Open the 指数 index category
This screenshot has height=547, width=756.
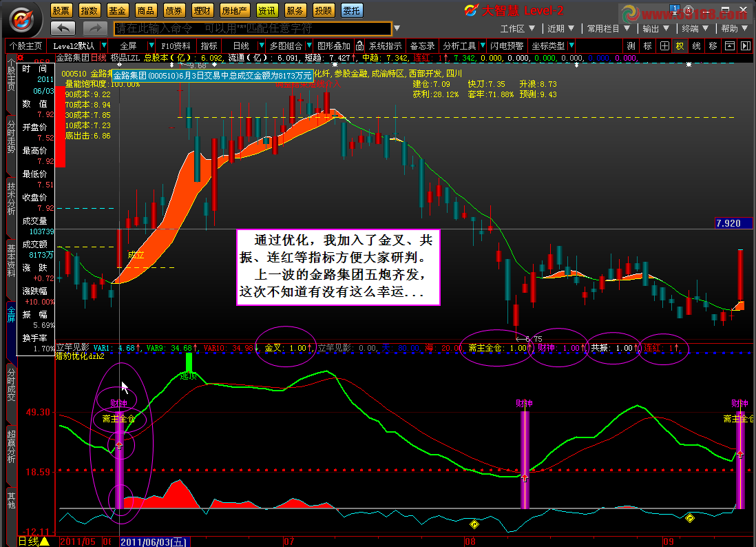(90, 10)
